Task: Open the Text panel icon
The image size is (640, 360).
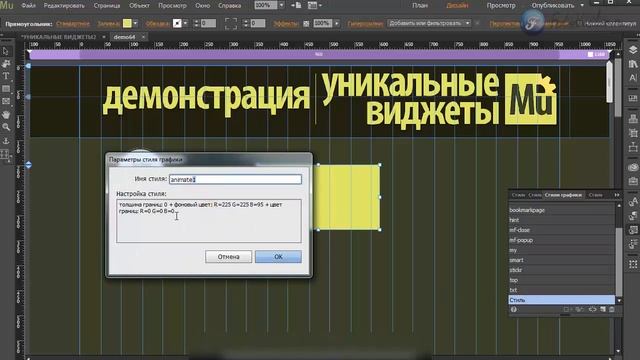Action: point(633,78)
